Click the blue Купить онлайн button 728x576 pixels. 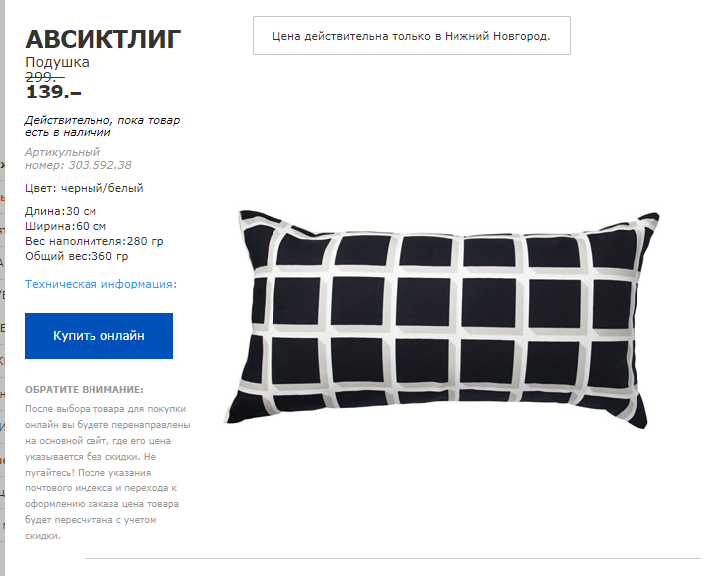coord(98,336)
